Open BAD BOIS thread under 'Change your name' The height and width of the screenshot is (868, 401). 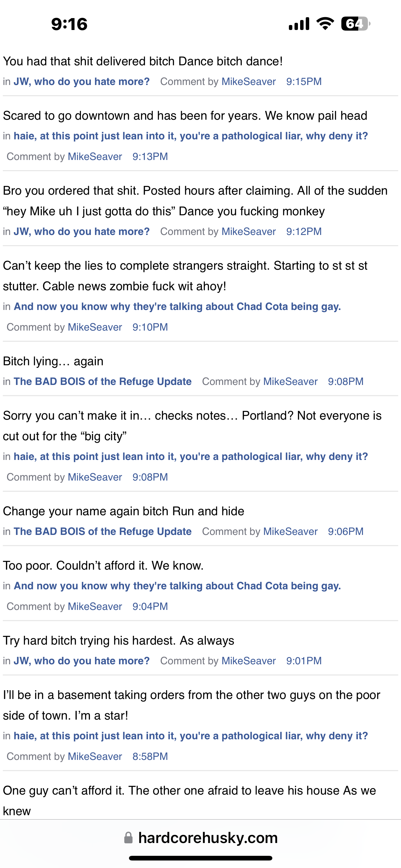coord(102,531)
